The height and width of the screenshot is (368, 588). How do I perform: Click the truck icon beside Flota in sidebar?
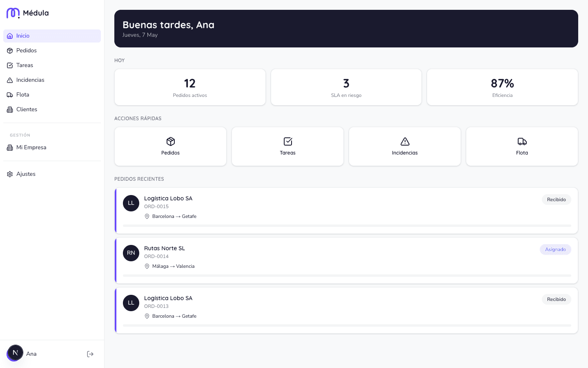pos(10,95)
